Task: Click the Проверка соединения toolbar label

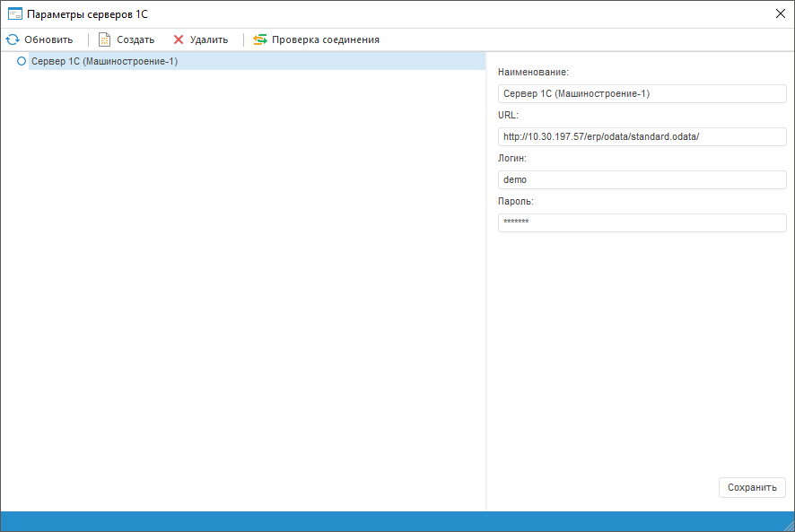Action: click(326, 39)
